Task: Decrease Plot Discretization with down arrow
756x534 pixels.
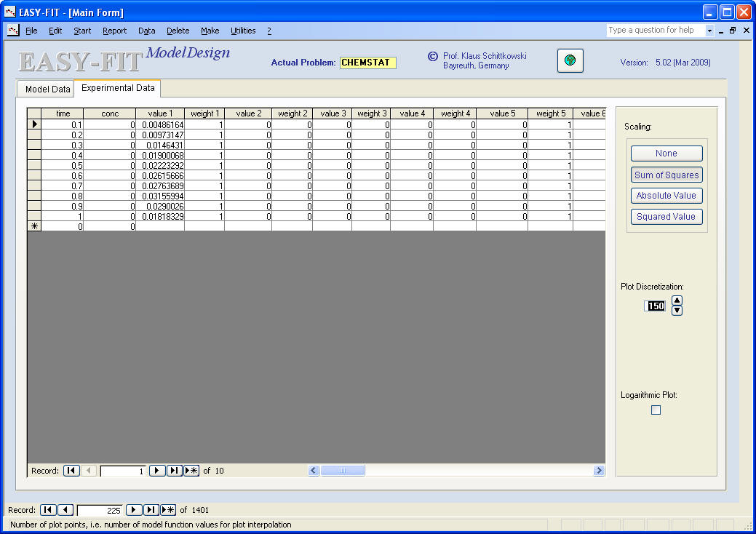Action: point(677,311)
